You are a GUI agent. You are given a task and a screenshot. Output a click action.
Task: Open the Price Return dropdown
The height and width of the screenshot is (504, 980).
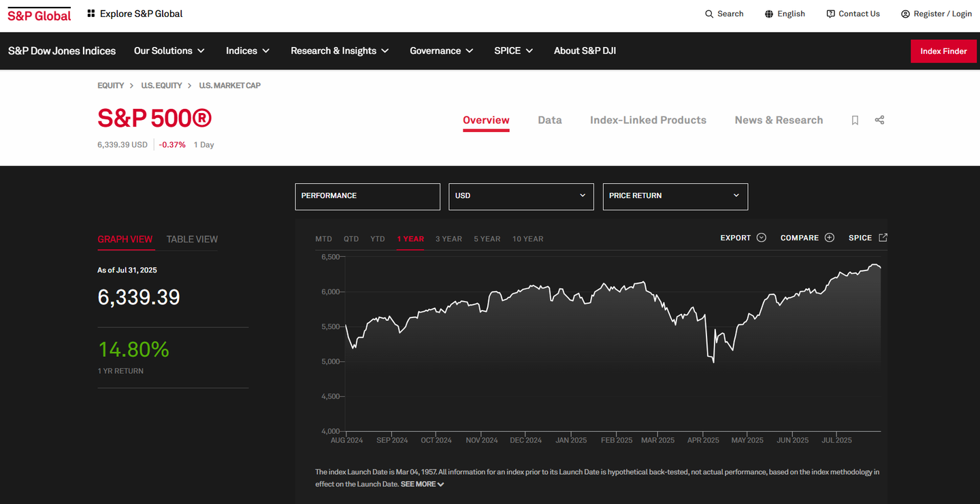point(675,196)
